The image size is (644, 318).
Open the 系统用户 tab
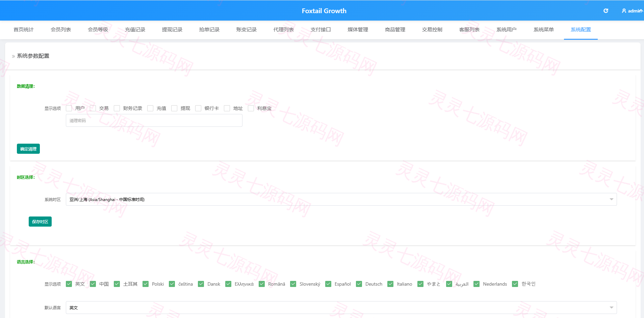(x=507, y=30)
